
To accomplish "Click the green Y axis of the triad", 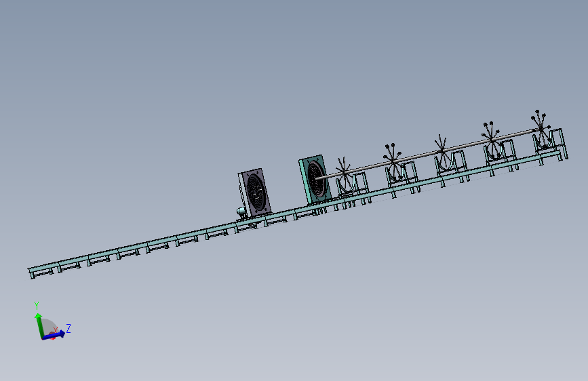I will pos(39,325).
